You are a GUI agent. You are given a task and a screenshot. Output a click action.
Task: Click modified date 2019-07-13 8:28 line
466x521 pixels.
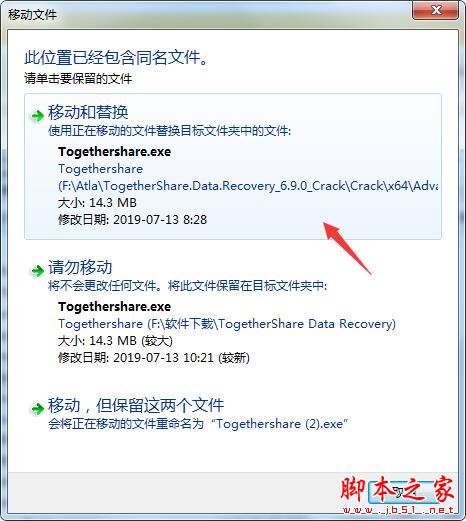coord(132,220)
